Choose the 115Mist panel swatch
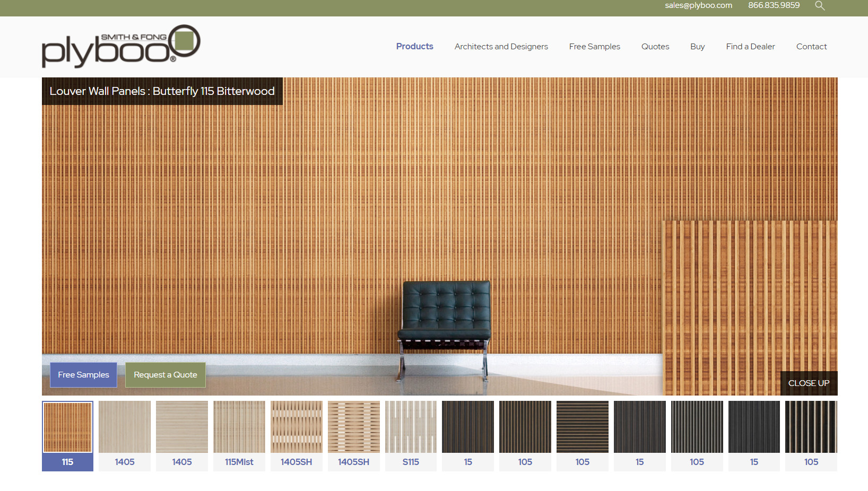Screen dimensions: 868x491 [239, 427]
